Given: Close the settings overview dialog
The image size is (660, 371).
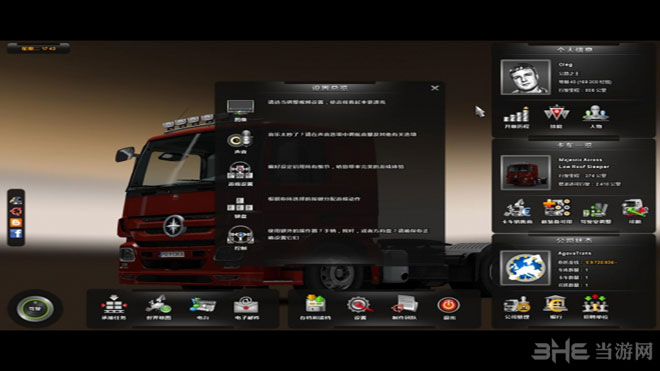Looking at the screenshot, I should pos(435,88).
